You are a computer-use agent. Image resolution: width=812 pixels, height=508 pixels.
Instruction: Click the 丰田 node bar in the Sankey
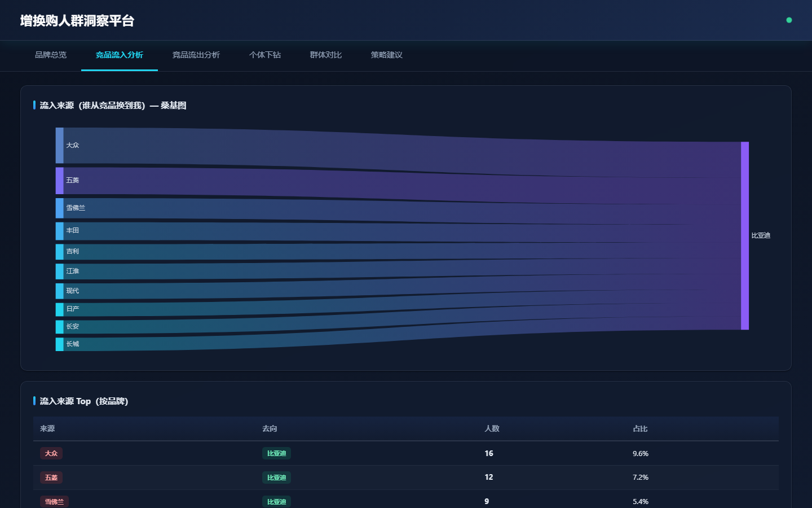[x=59, y=231]
